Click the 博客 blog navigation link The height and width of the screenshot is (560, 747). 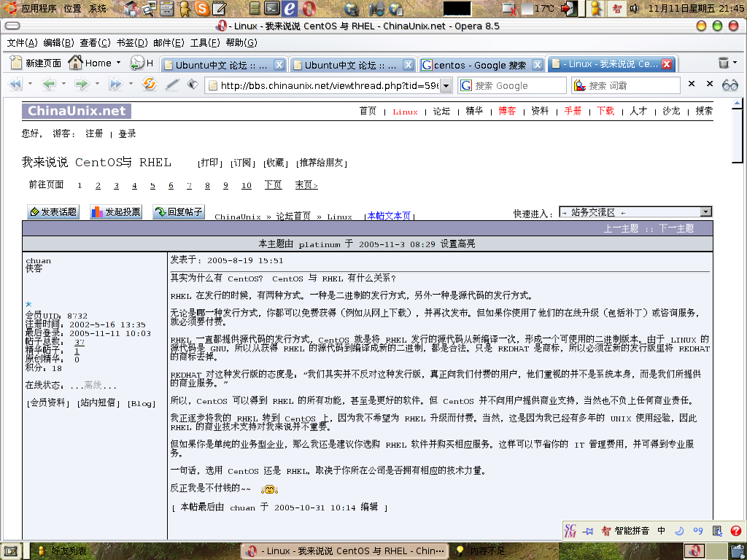pos(507,111)
